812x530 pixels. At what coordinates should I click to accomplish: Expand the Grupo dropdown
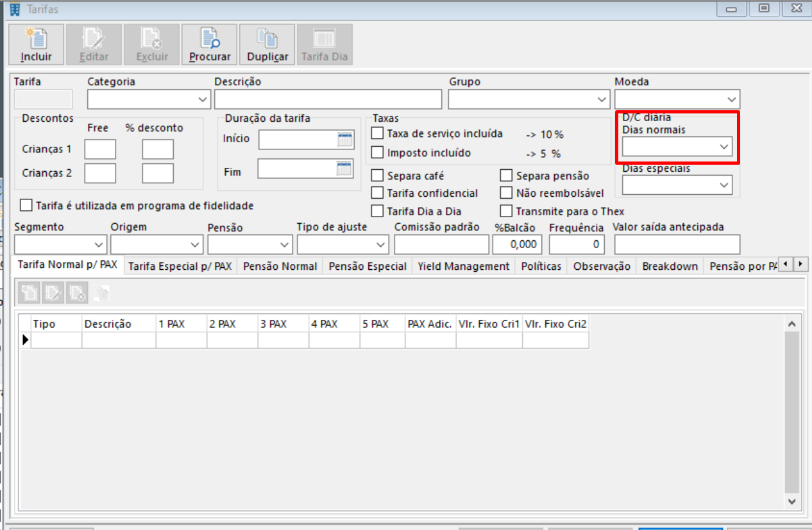(x=602, y=100)
